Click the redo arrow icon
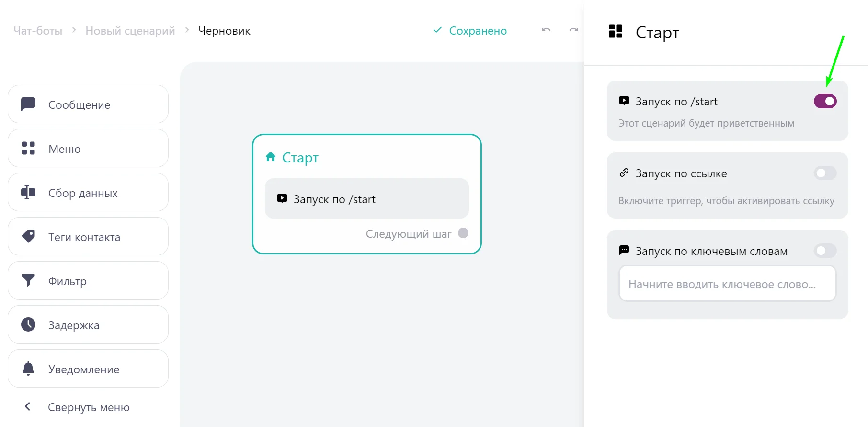The height and width of the screenshot is (427, 868). pos(573,30)
